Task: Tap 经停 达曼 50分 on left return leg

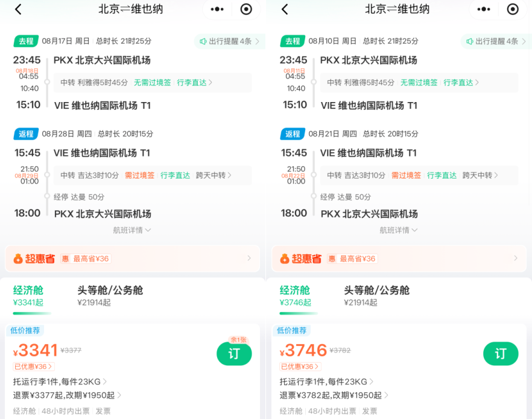Action: click(78, 197)
